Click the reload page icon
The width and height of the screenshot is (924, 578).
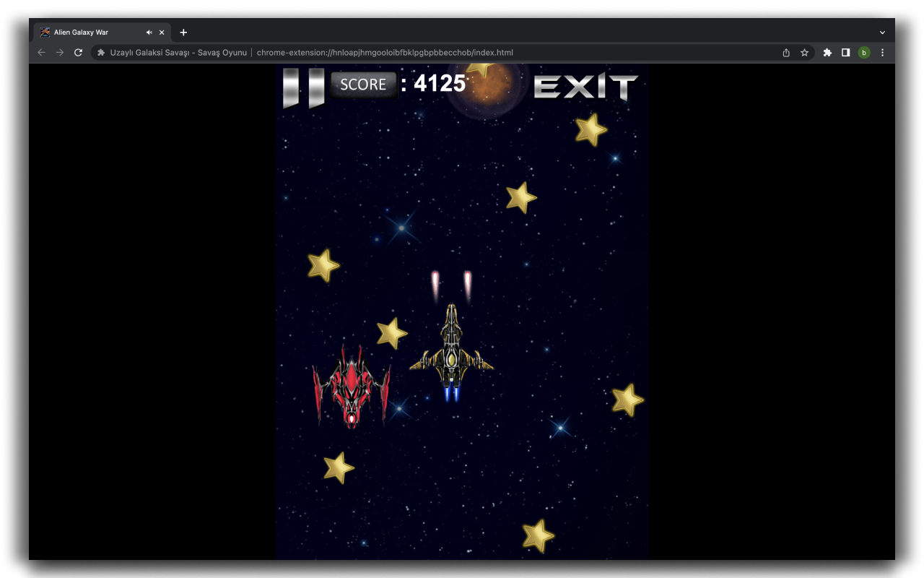(x=78, y=52)
